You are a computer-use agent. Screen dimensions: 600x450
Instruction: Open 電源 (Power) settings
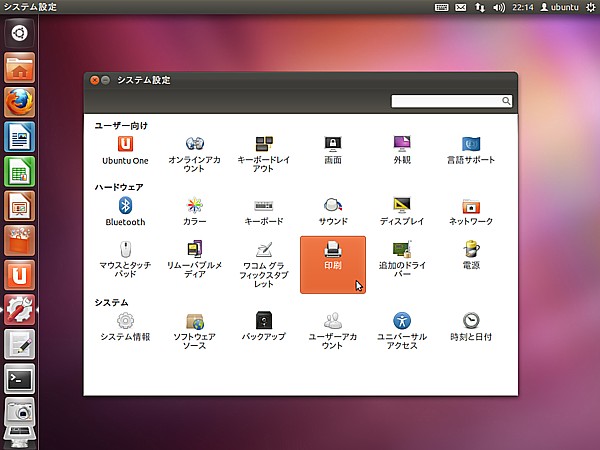[x=471, y=255]
